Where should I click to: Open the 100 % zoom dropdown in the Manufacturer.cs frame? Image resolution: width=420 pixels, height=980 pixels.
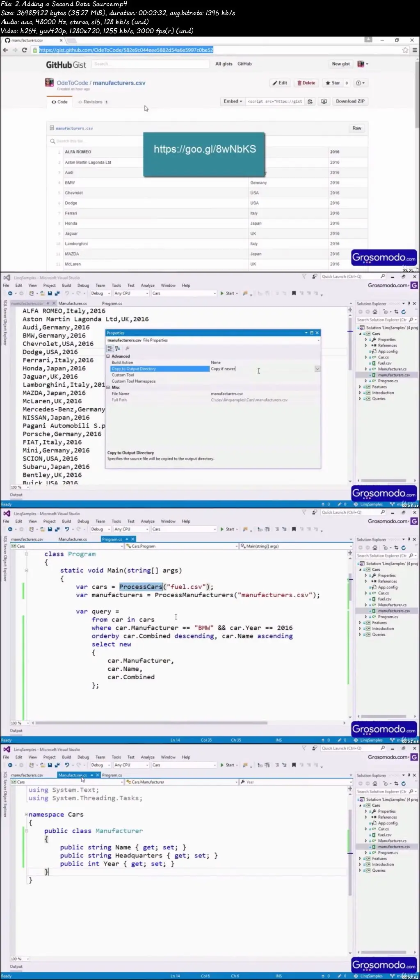(20, 959)
